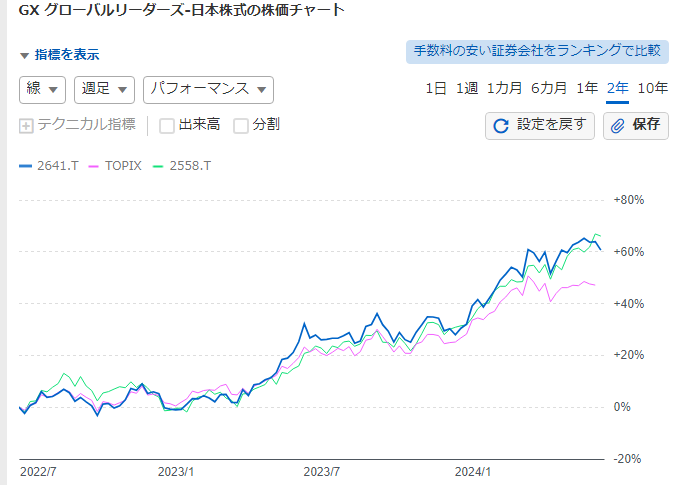The image size is (679, 485).
Task: Click the pink TOPIX legend marker
Action: (x=95, y=166)
